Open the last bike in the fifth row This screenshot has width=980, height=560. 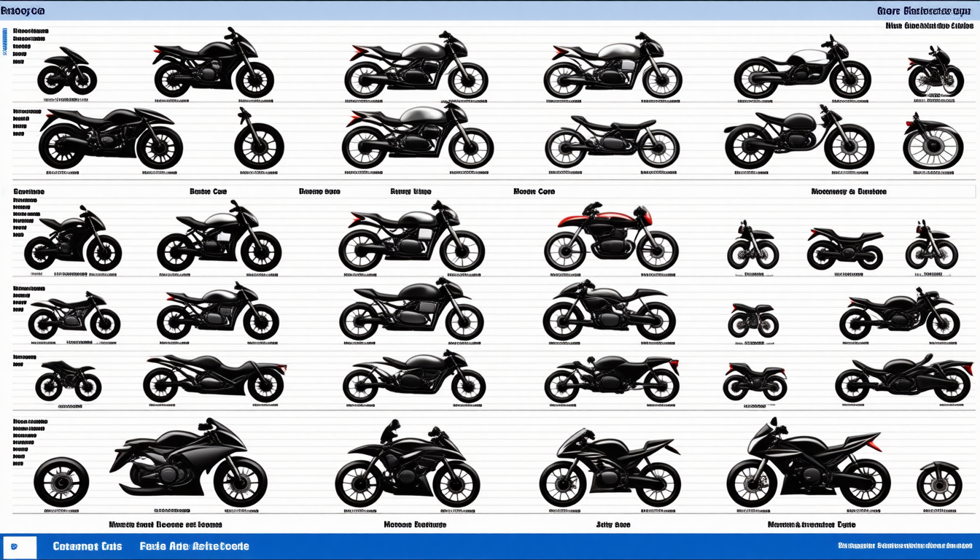coord(903,378)
